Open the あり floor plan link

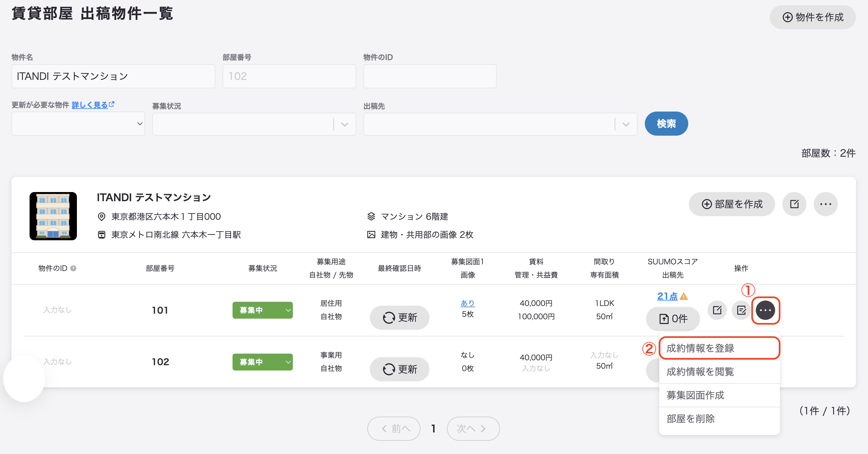[467, 303]
